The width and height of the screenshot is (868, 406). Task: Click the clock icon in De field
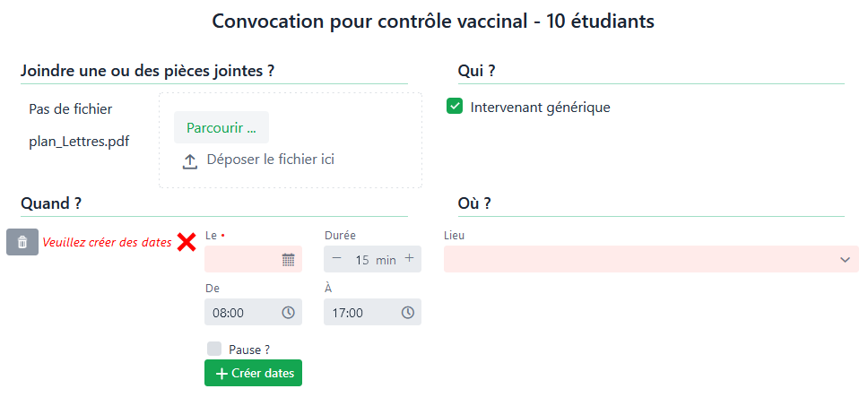(x=288, y=313)
